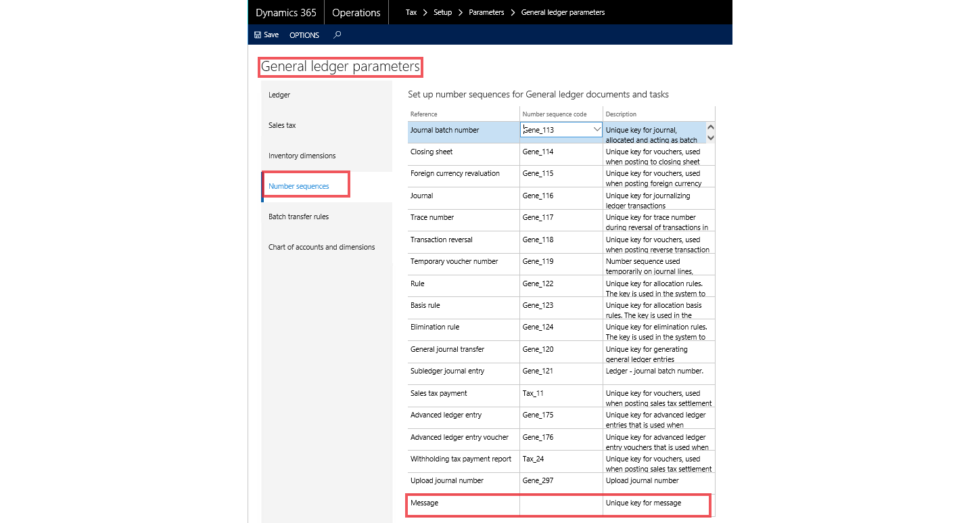Go to the Setup breadcrumb

click(443, 12)
